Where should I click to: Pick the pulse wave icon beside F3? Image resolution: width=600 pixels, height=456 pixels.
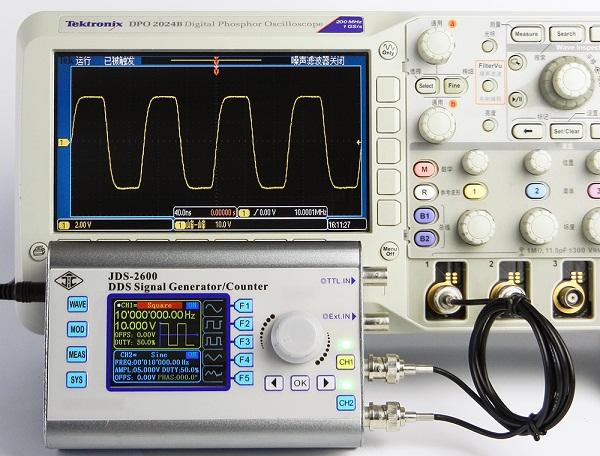point(214,341)
